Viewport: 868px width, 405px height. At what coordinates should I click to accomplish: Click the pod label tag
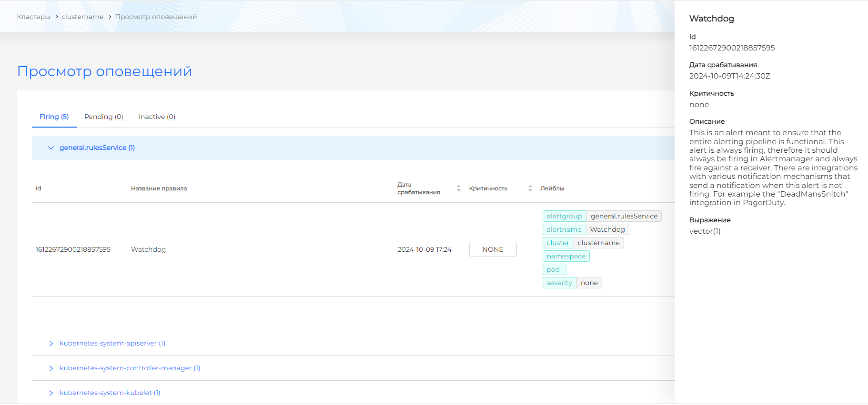(x=554, y=269)
